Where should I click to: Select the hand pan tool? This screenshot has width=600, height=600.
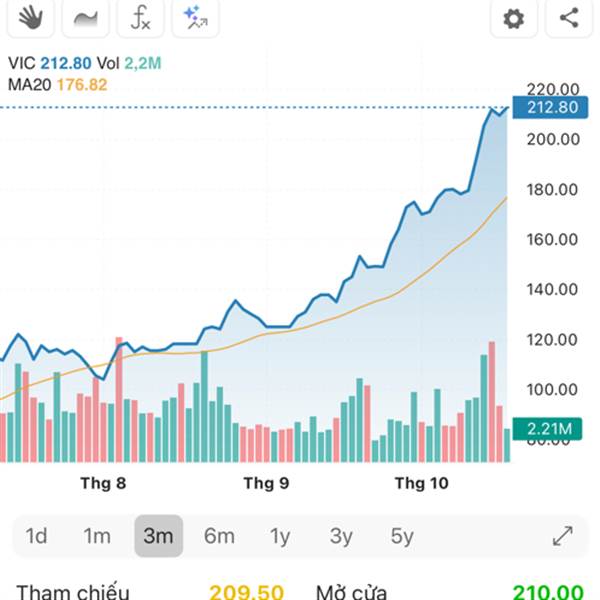[31, 17]
